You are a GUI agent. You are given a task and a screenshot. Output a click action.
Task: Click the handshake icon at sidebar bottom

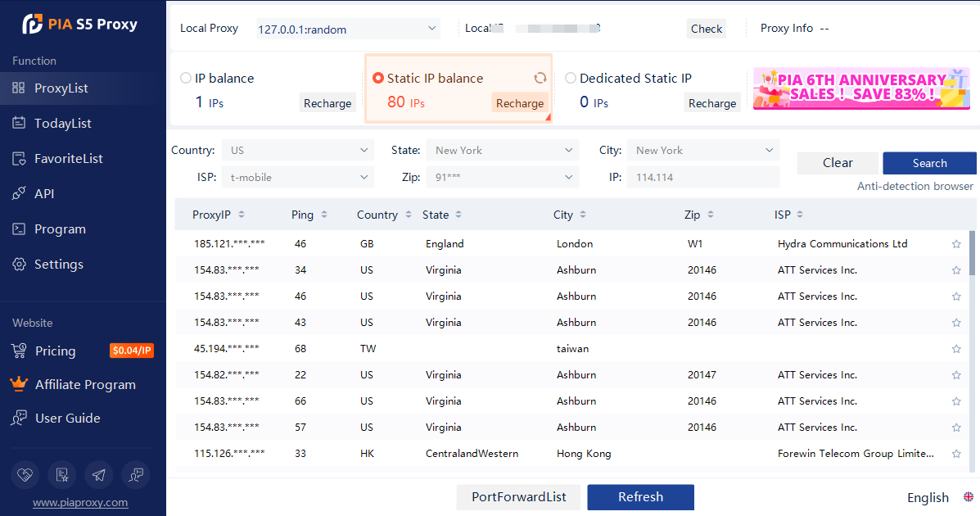click(25, 475)
